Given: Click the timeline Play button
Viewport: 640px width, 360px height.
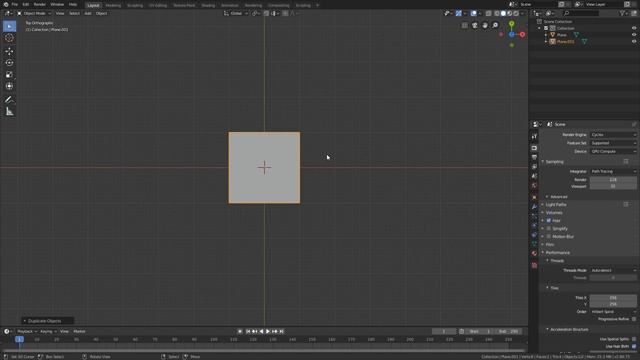Looking at the screenshot, I should pos(268,332).
